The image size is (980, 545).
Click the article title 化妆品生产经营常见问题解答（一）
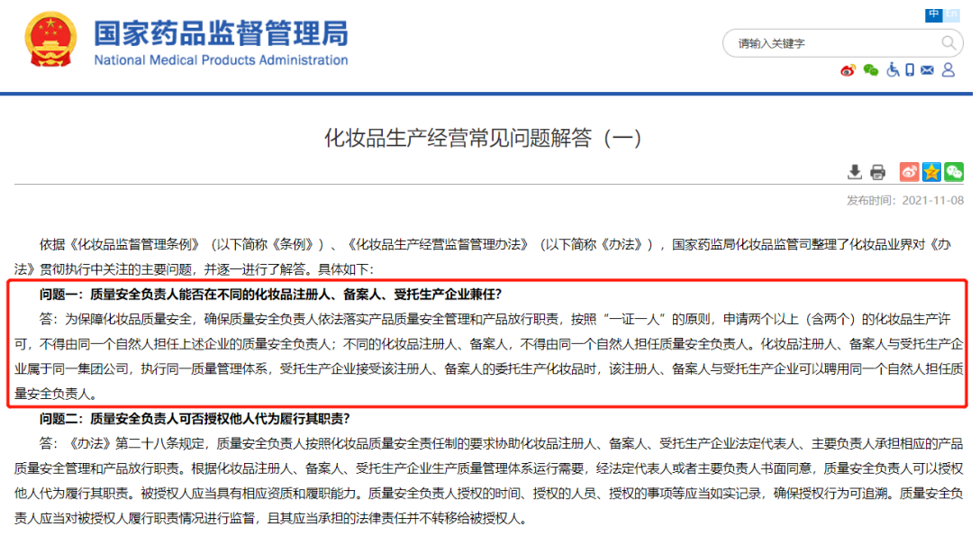[483, 138]
